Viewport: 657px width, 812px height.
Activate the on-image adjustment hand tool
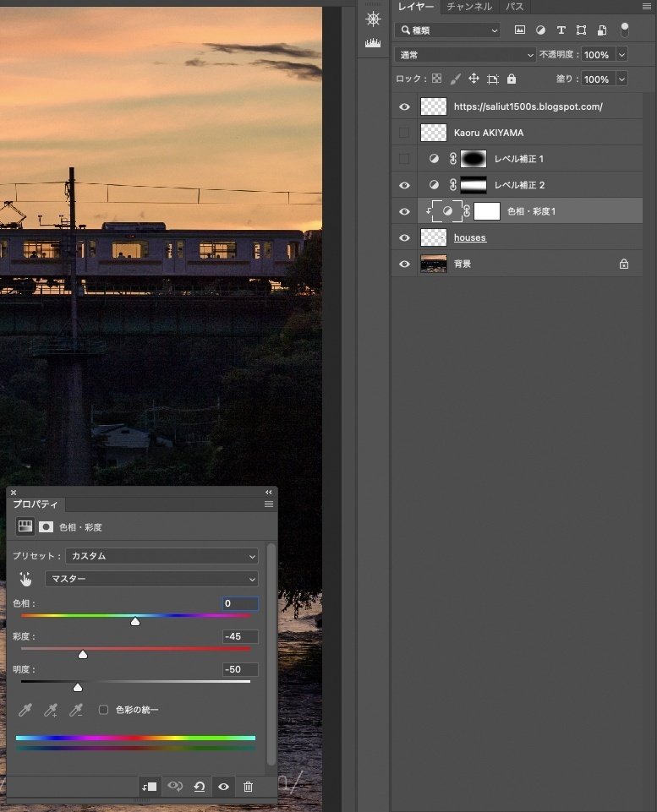point(25,579)
